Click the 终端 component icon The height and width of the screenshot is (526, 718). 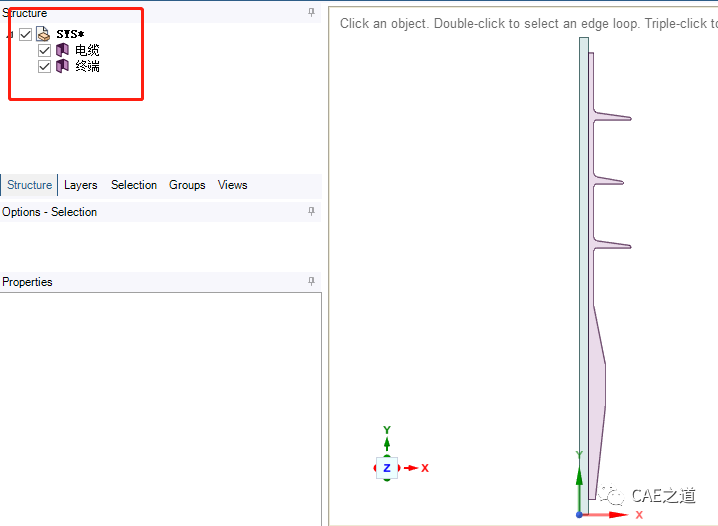[62, 66]
